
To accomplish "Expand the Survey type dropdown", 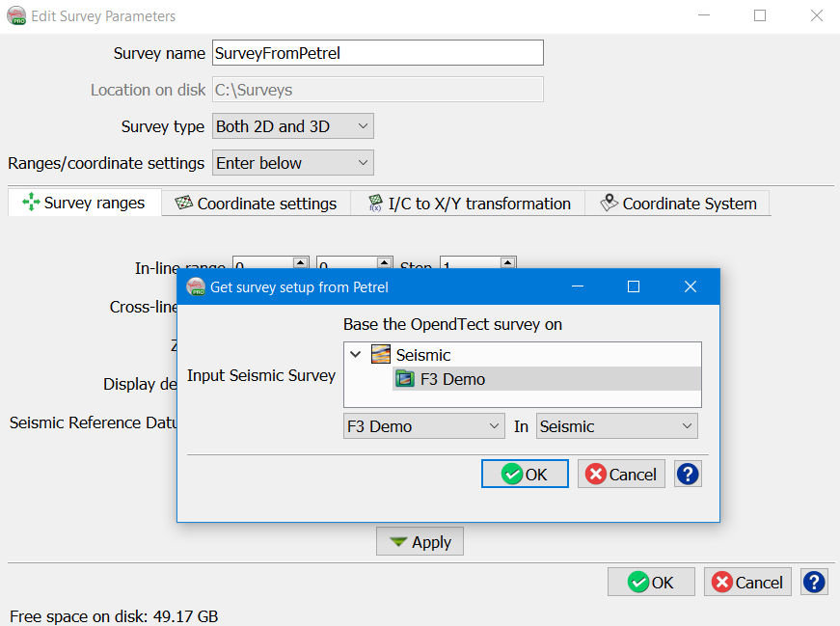I will click(292, 126).
